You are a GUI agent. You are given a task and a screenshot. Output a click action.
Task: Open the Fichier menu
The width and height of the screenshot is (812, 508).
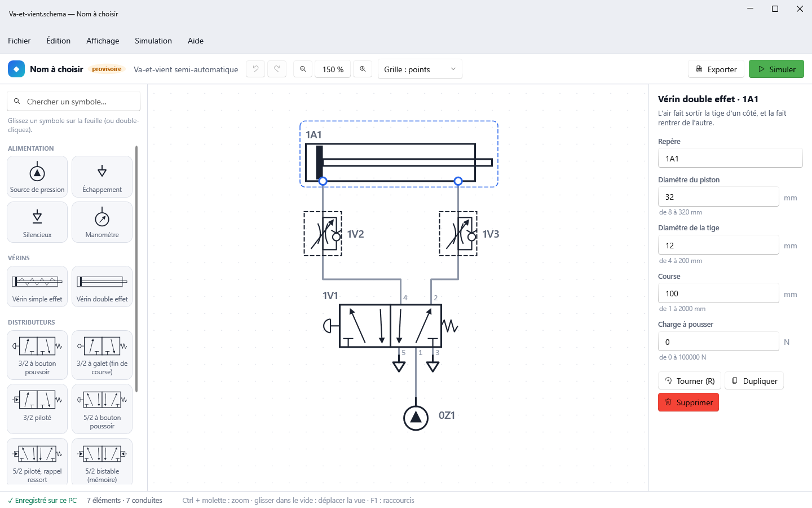[x=19, y=41]
